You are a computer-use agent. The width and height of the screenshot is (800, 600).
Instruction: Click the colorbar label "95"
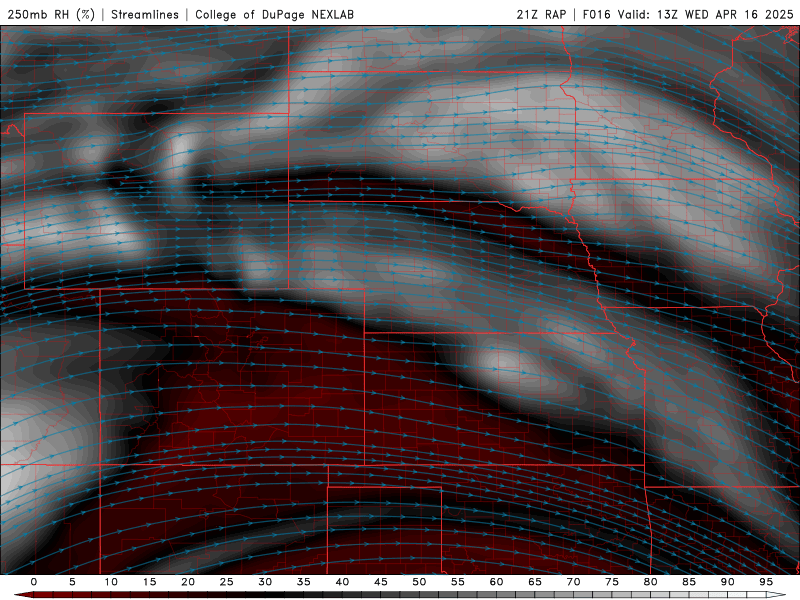(x=766, y=582)
